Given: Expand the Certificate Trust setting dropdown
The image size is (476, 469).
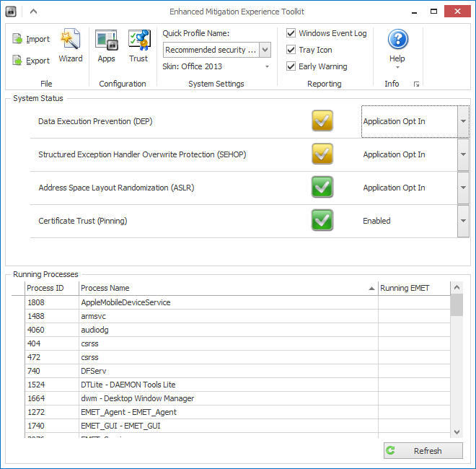Looking at the screenshot, I should (x=463, y=221).
